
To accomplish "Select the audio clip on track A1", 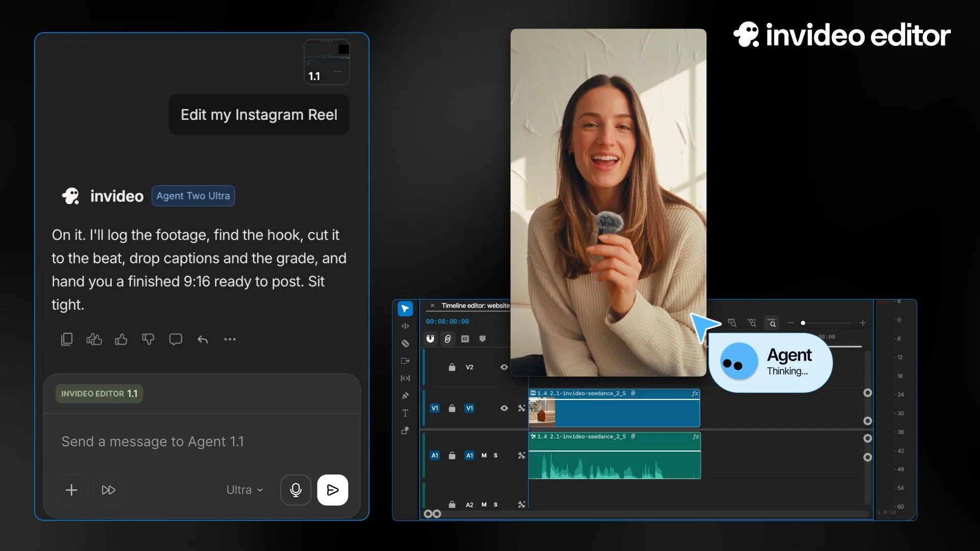I will [615, 456].
